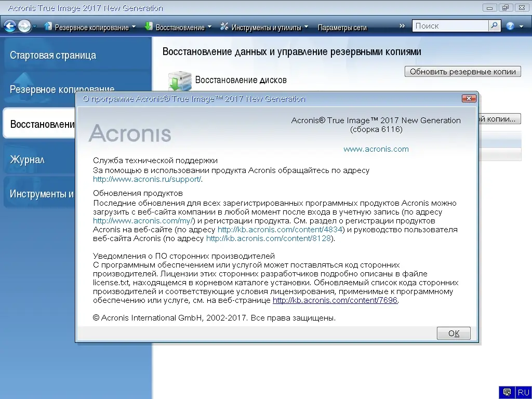Click the Acronis International GmbH copyright line
The width and height of the screenshot is (532, 399).
pos(214,318)
